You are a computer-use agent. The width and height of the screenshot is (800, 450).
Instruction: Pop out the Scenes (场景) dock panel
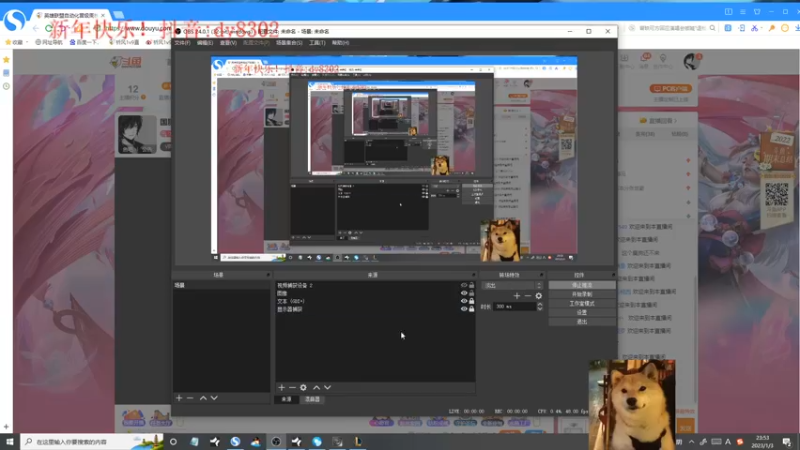(268, 275)
